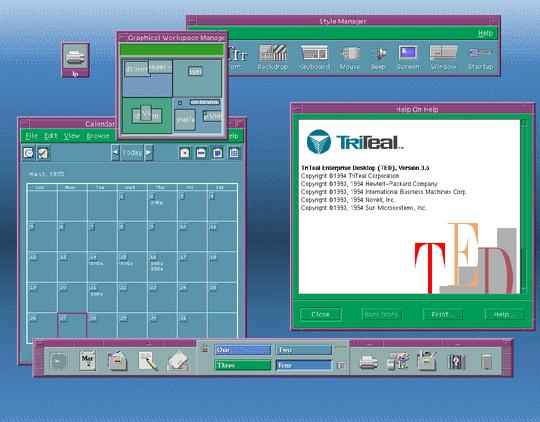Open the Mailer envelope tray front panel icon
This screenshot has width=540, height=422.
(178, 361)
